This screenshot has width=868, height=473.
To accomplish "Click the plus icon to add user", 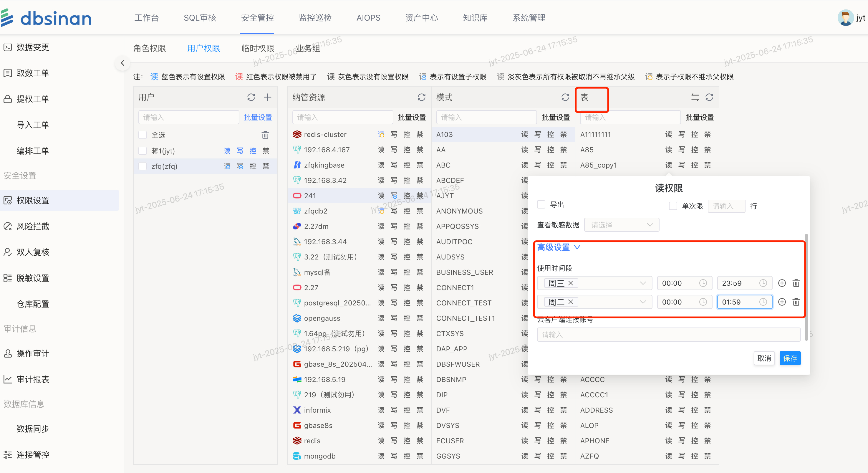I will [x=268, y=97].
